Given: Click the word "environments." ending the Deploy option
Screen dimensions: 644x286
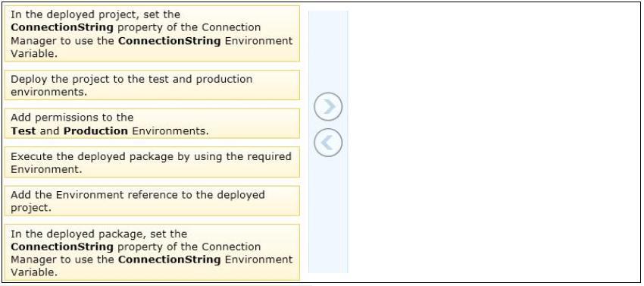Looking at the screenshot, I should click(49, 93).
